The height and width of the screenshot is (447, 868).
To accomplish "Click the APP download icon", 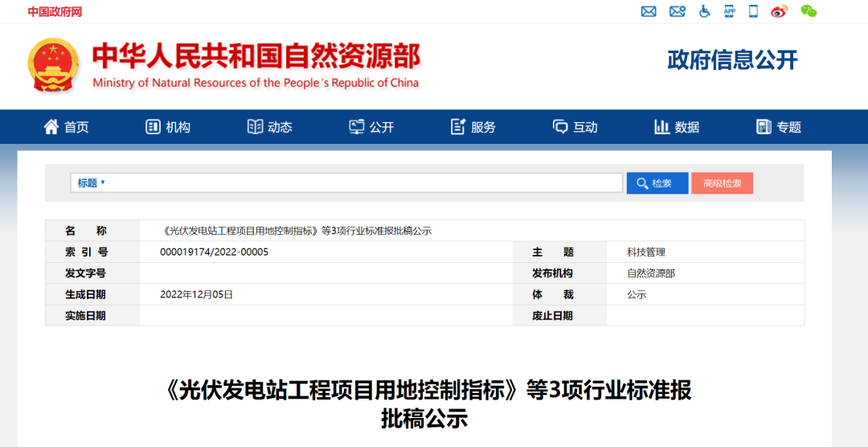I will pos(730,11).
